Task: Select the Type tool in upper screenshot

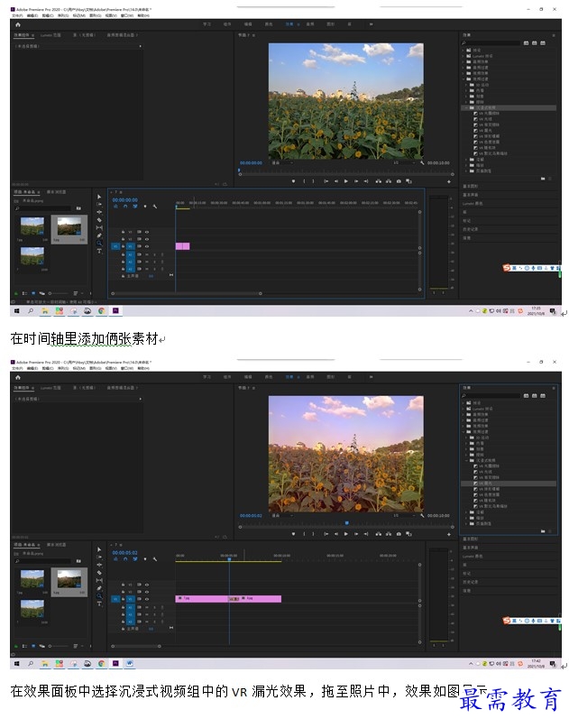Action: [99, 251]
